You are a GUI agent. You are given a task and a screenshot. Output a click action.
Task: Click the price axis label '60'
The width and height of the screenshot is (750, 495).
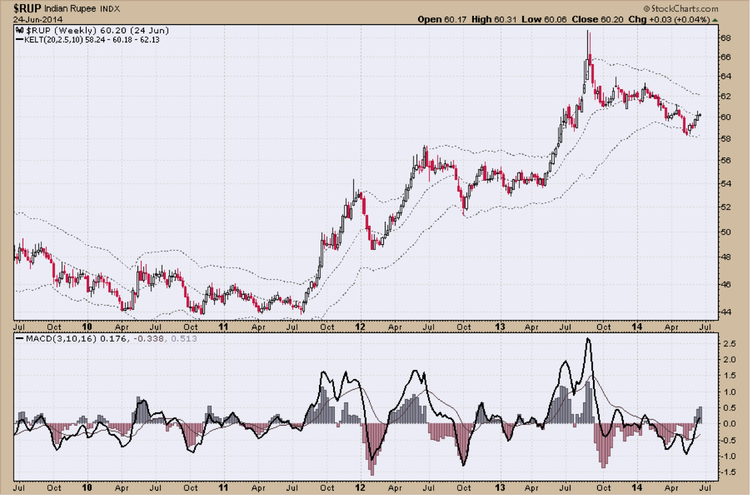point(726,117)
